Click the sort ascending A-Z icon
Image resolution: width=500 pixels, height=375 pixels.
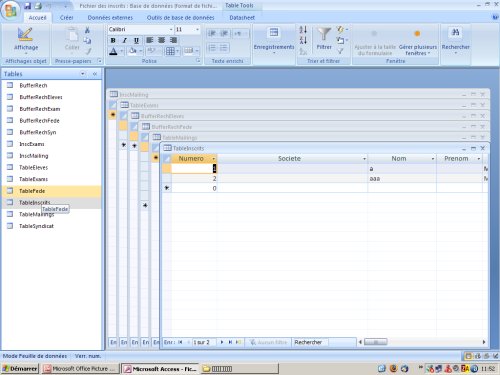coord(303,30)
